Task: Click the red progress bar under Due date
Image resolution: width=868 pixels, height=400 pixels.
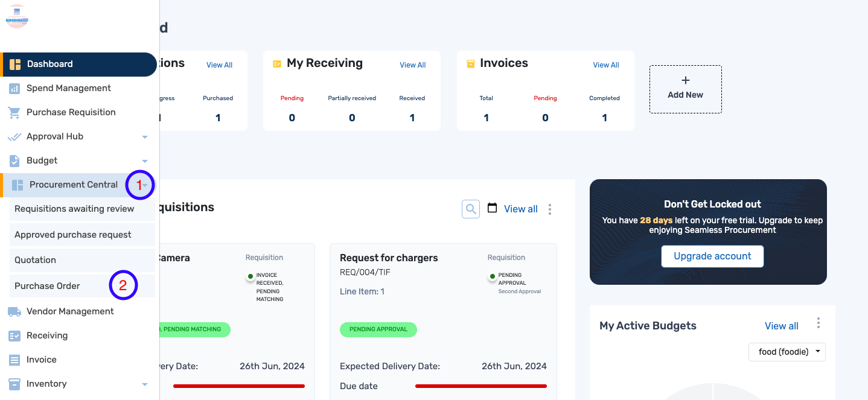Action: coord(480,386)
